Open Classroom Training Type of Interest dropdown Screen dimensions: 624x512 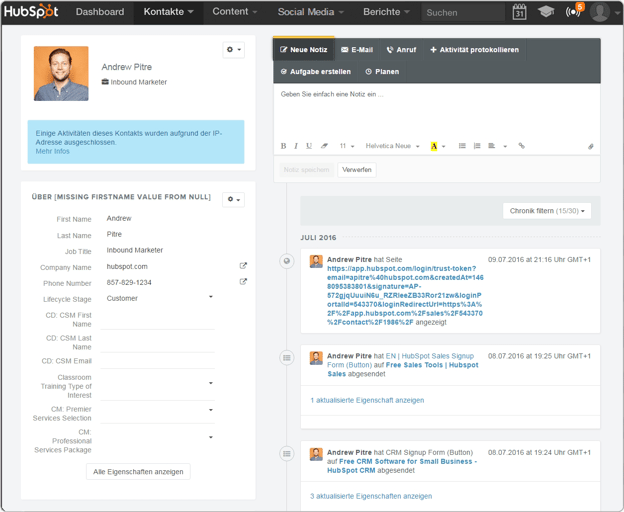coord(158,386)
